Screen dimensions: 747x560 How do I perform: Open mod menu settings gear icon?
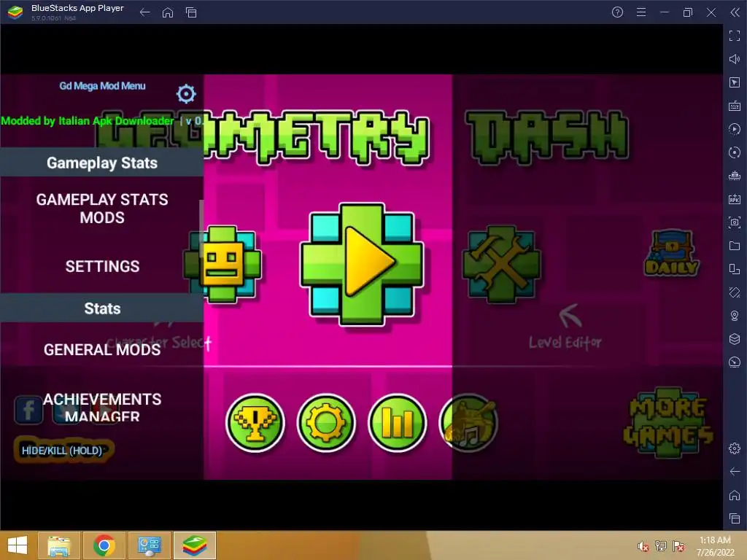[x=186, y=94]
